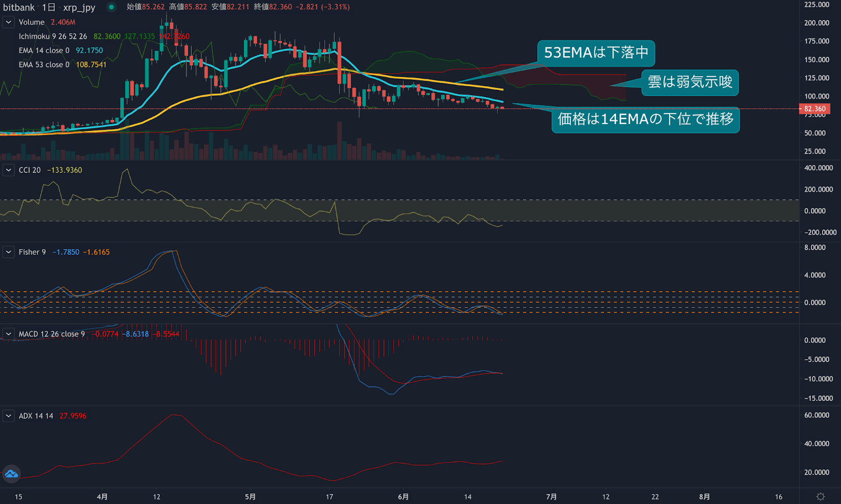The width and height of the screenshot is (841, 504).
Task: Select the 雲は弱気示唆 callout annotation
Action: pyautogui.click(x=690, y=83)
